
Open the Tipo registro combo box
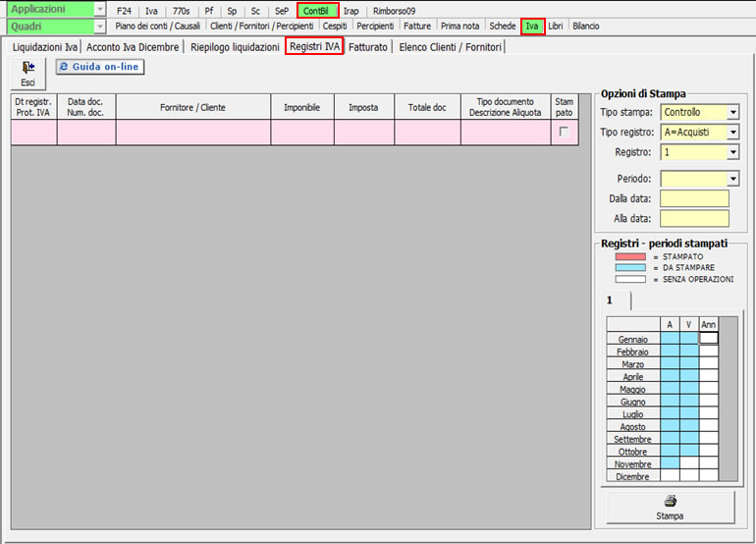(732, 133)
